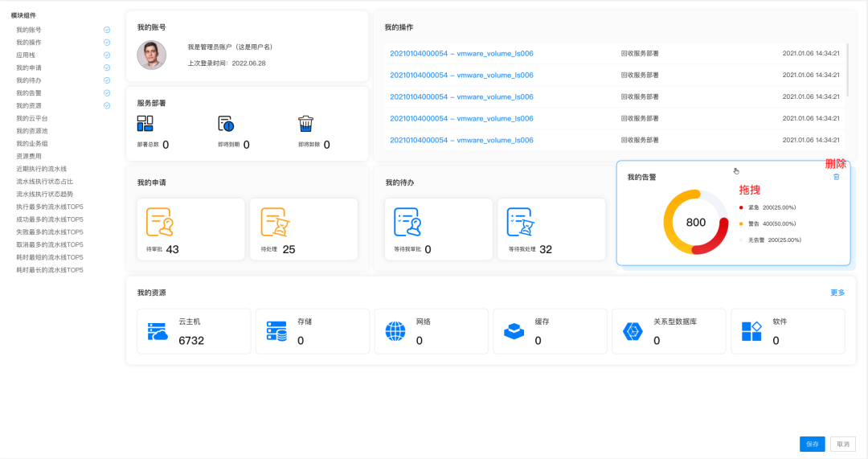Viewport: 868px width, 459px height.
Task: Click the 模块组件 sidebar heading
Action: [24, 15]
